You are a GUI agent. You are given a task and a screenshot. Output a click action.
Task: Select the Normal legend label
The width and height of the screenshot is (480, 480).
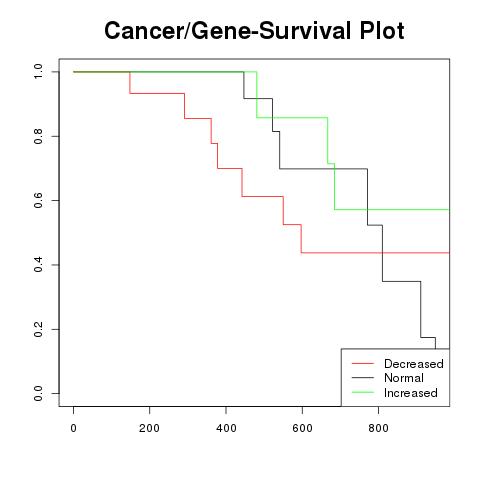pos(404,378)
